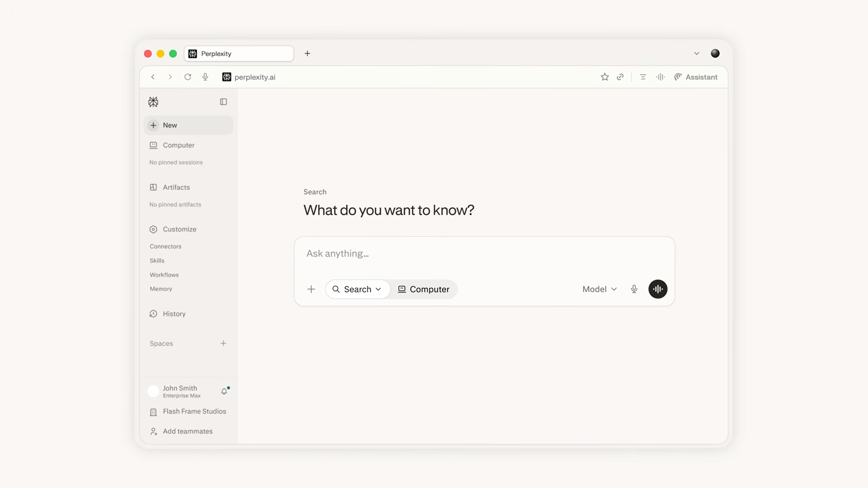The width and height of the screenshot is (868, 488).
Task: Switch to Computer mode in the search box
Action: coord(424,289)
